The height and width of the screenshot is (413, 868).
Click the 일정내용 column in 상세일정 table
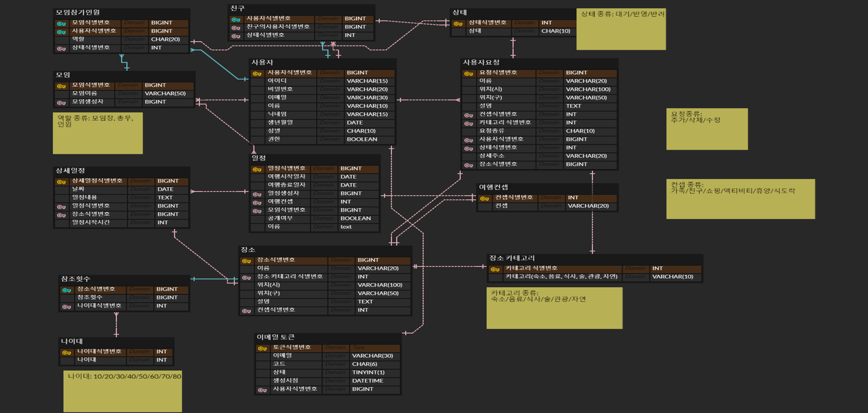point(84,198)
